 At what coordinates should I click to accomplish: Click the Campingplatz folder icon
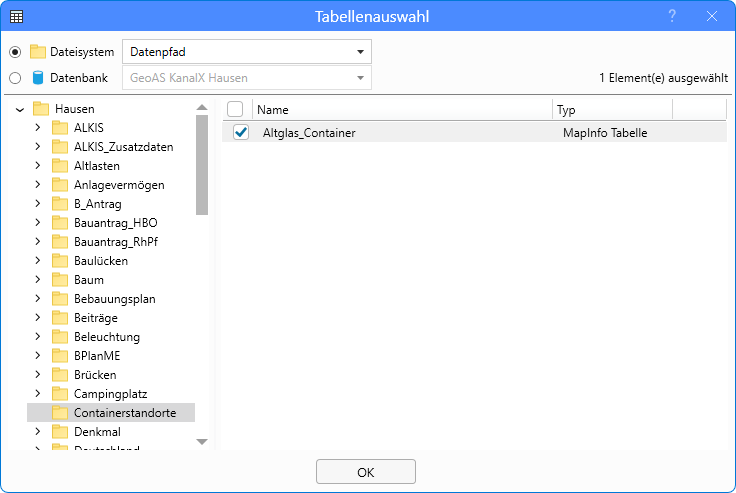click(60, 394)
